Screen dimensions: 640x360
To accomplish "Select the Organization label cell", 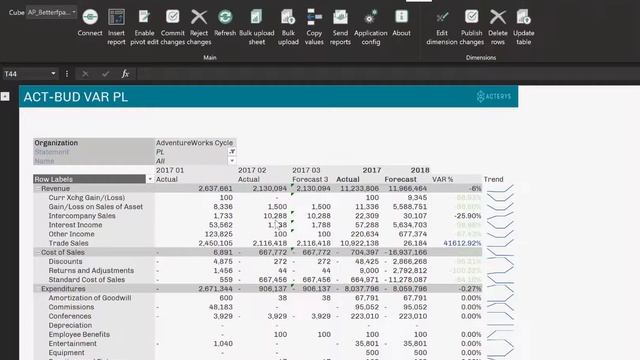I will [93, 143].
